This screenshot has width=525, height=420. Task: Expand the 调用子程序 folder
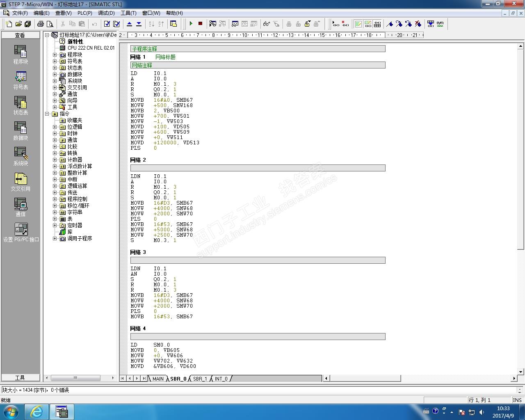(x=55, y=238)
